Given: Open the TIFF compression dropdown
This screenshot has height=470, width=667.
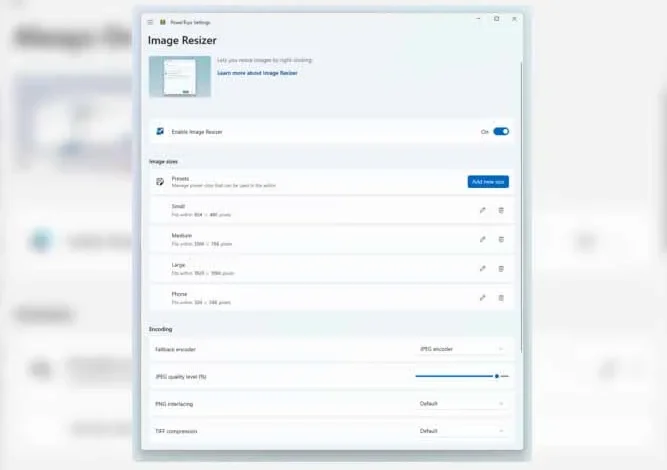Looking at the screenshot, I should point(462,431).
